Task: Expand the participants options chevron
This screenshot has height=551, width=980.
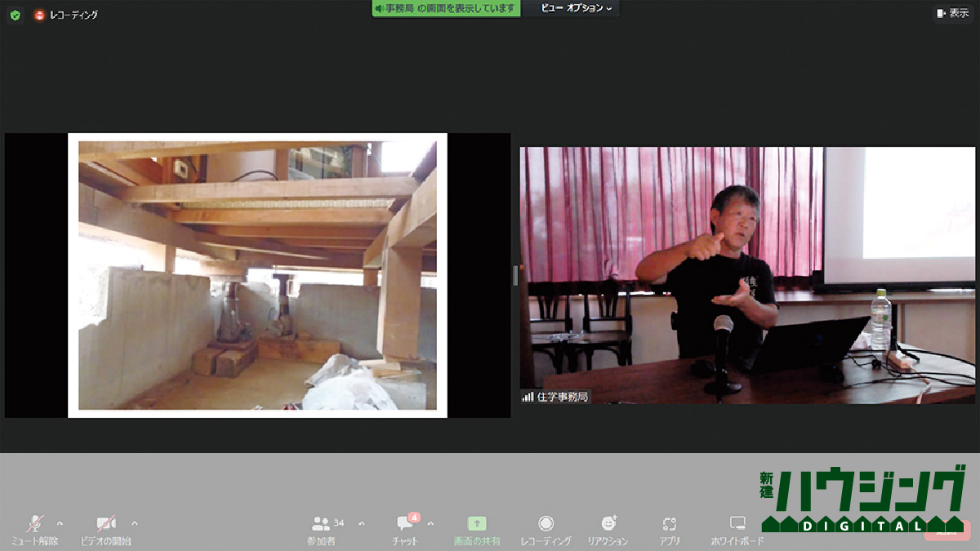Action: click(362, 523)
